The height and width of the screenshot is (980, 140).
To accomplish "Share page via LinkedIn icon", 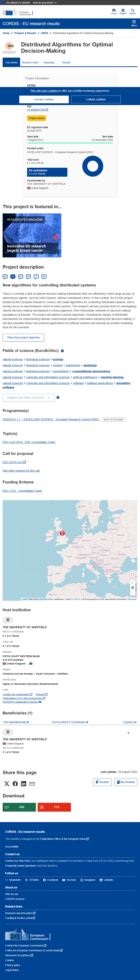I will pos(24,783).
